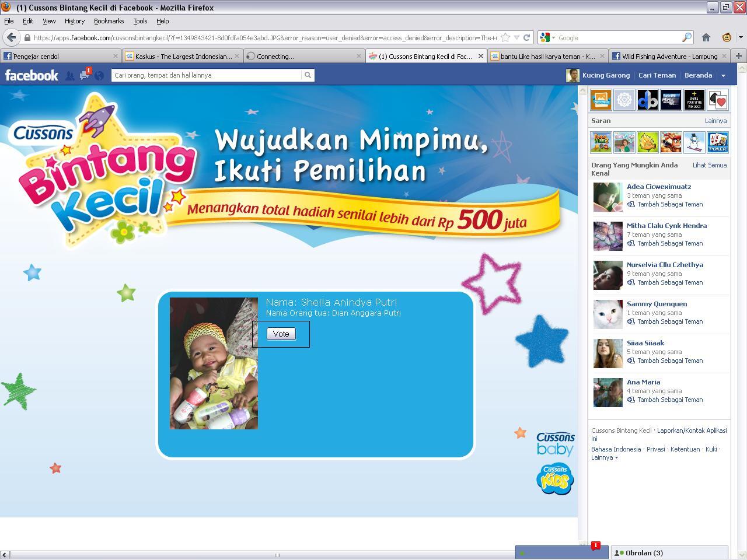Open the Poker suggested game icon

coord(718,142)
